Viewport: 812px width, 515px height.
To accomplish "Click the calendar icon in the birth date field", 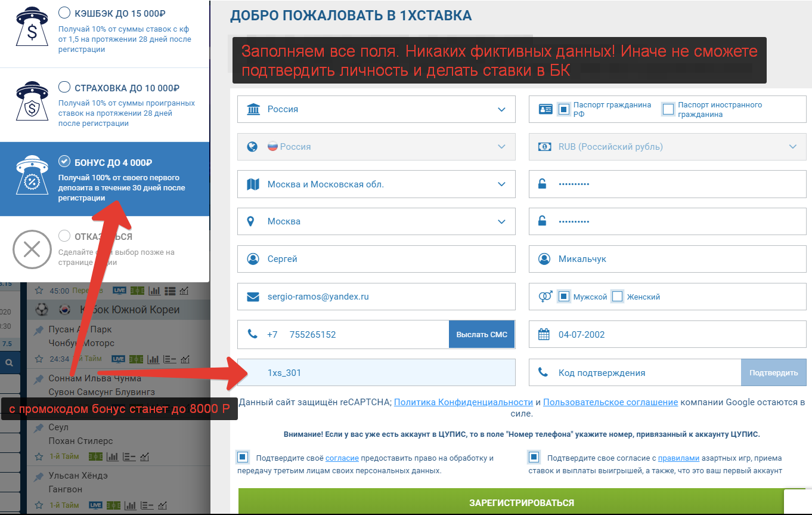I will (x=544, y=334).
